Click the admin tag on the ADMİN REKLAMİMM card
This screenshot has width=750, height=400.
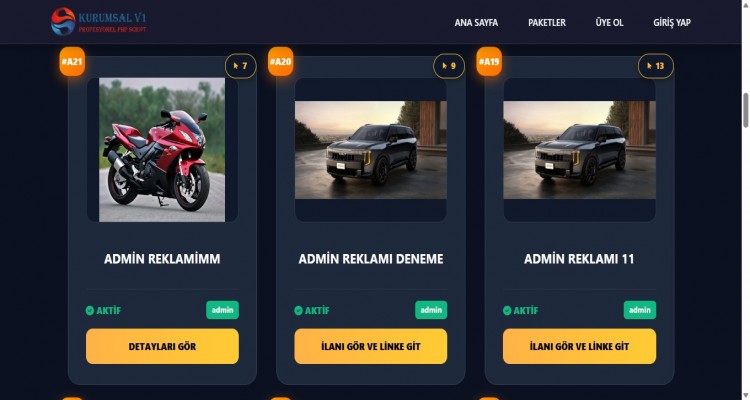(222, 310)
